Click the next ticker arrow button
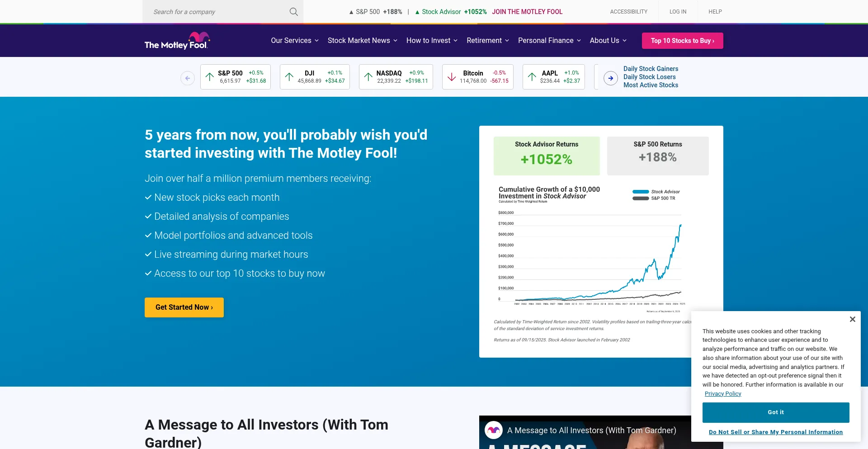Screen dimensions: 868x449 [611, 78]
